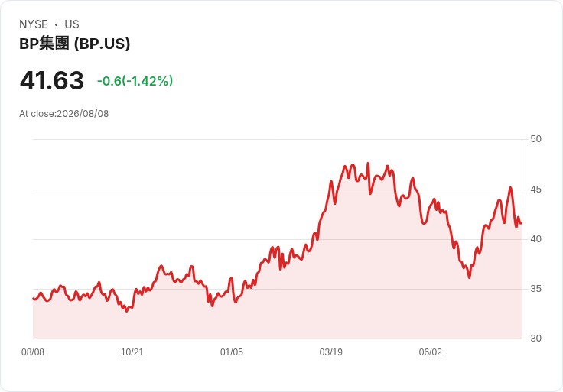Click the chart's highest peak near 48
The width and height of the screenshot is (563, 392).
click(x=368, y=164)
